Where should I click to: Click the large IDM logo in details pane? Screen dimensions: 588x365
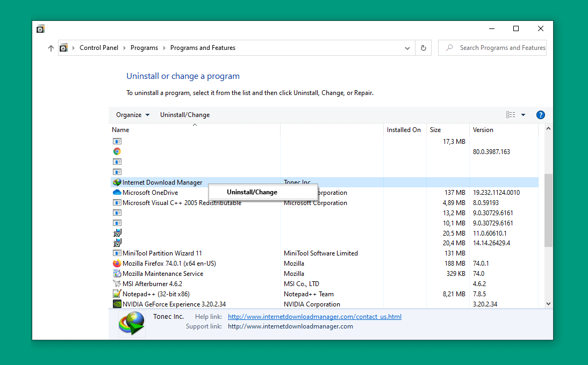(x=132, y=323)
